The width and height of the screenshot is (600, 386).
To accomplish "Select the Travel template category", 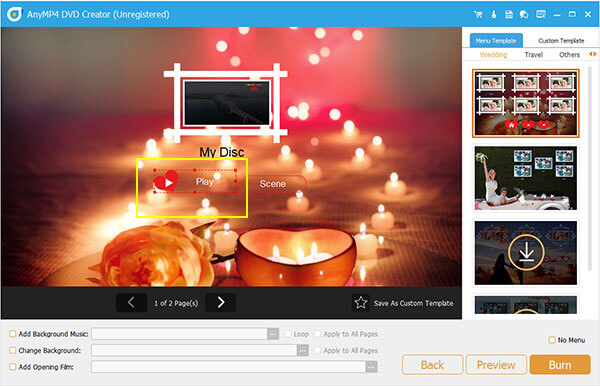I will tap(533, 55).
